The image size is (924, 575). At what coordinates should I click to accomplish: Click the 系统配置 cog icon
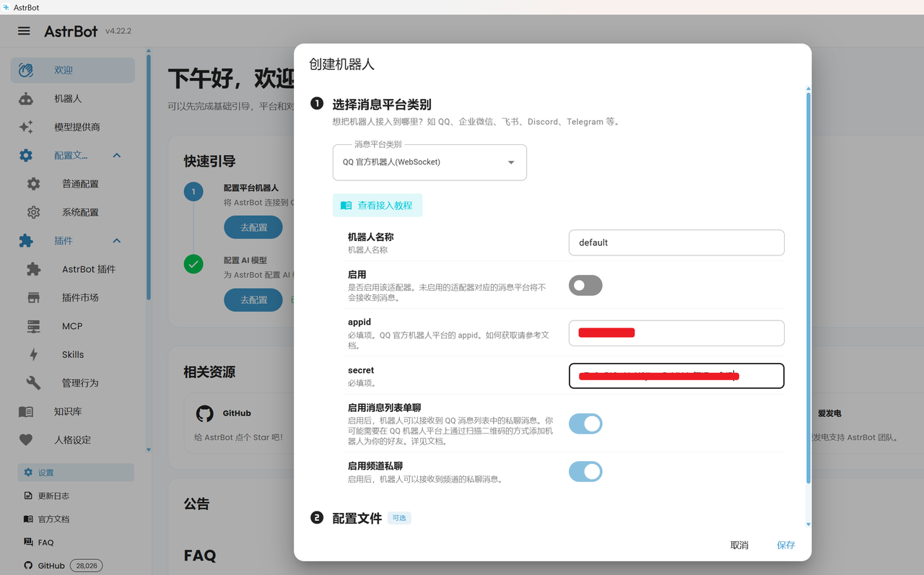click(34, 212)
